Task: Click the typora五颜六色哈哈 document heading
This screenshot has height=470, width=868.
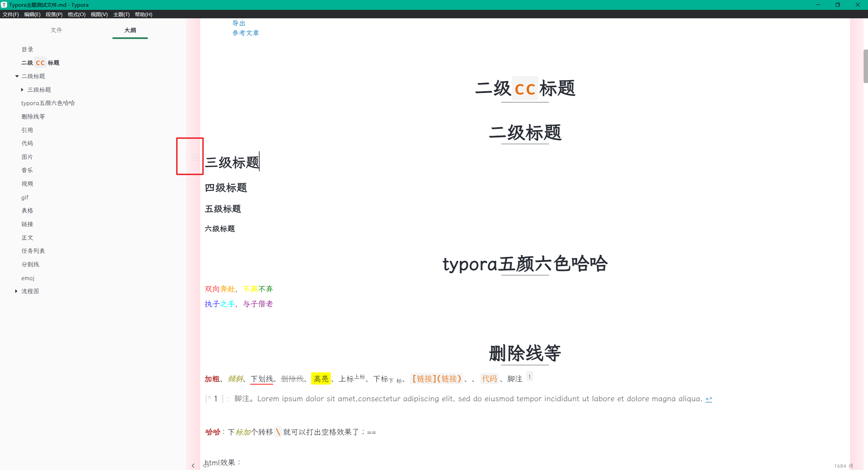Action: click(x=525, y=264)
